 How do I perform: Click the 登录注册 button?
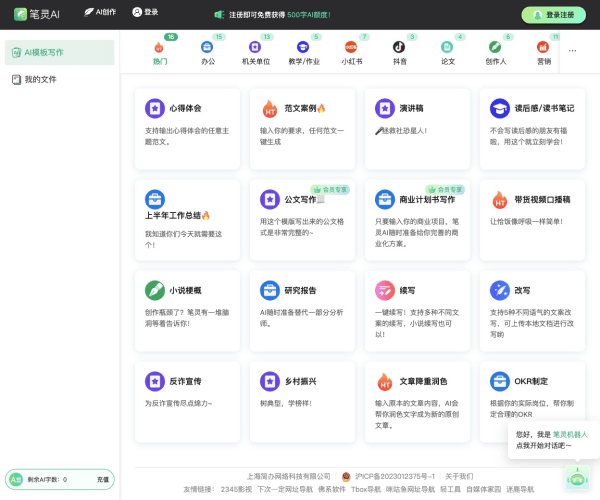(x=553, y=15)
